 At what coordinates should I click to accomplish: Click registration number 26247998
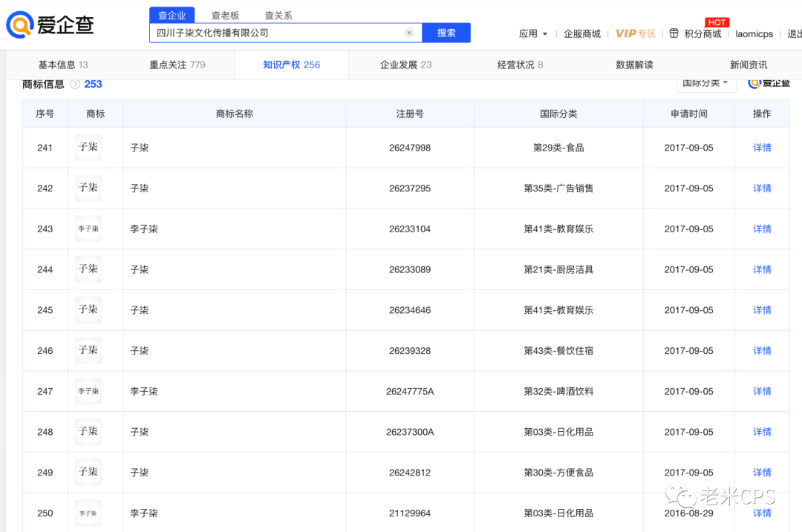410,148
